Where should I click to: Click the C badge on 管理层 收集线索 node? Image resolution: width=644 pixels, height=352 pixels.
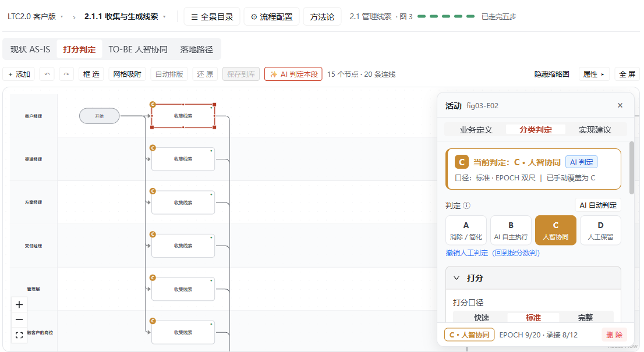coord(153,278)
